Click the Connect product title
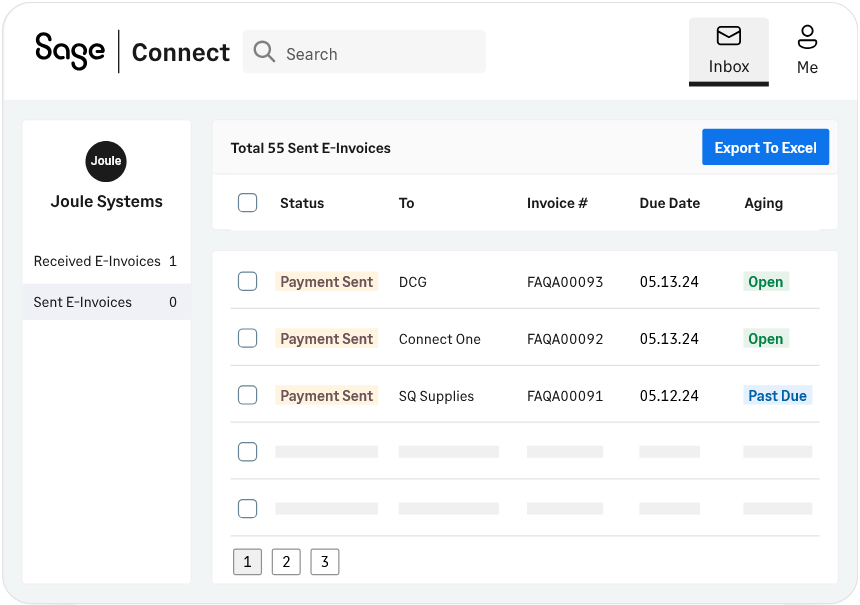The width and height of the screenshot is (860, 605). [181, 53]
